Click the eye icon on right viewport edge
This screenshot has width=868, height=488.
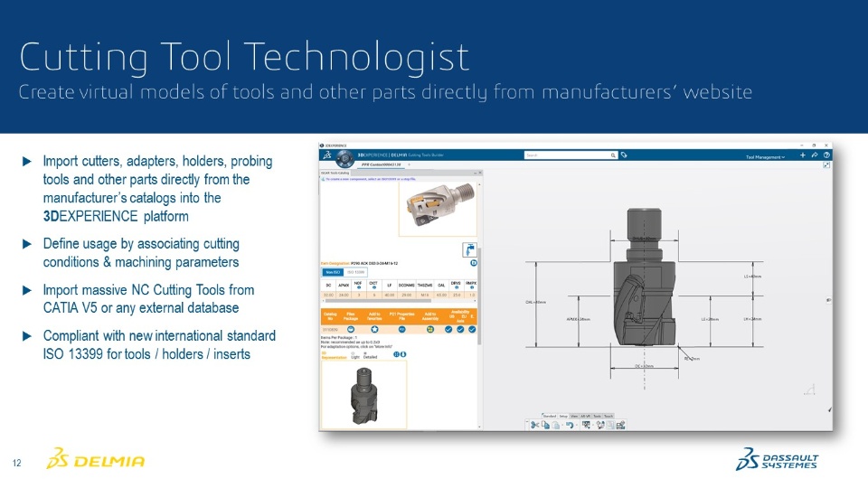tap(829, 300)
